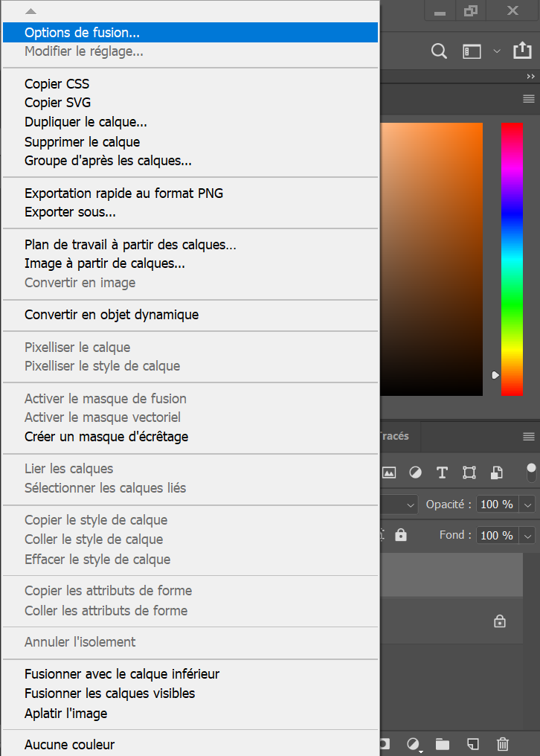Filter layers by adjustment layer icon
Screen dimensions: 540x756
(415, 472)
